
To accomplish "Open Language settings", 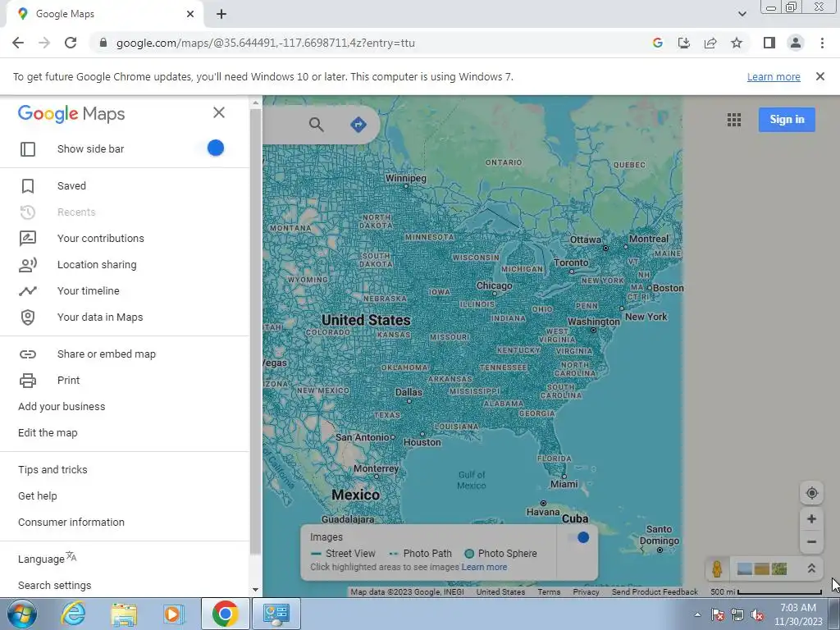I will point(47,558).
